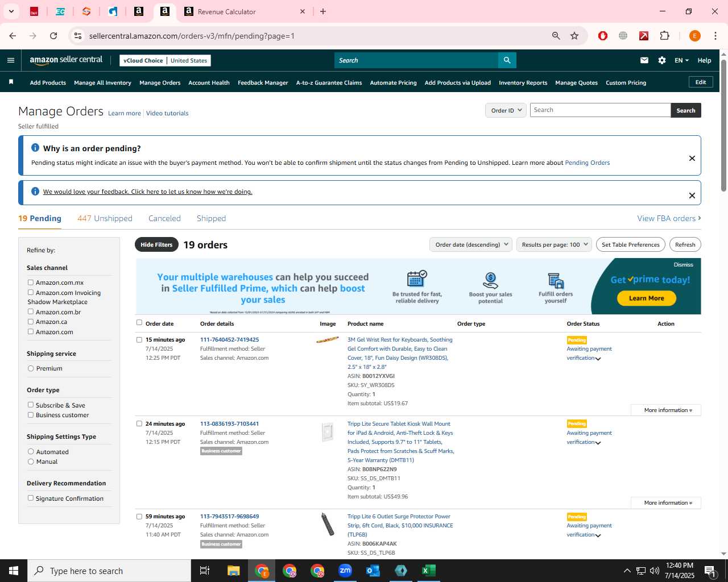728x582 pixels.
Task: Click the Hide Filters button
Action: click(x=156, y=244)
